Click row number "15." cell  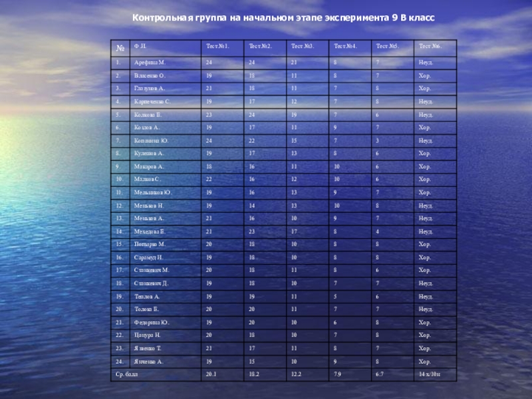point(120,244)
